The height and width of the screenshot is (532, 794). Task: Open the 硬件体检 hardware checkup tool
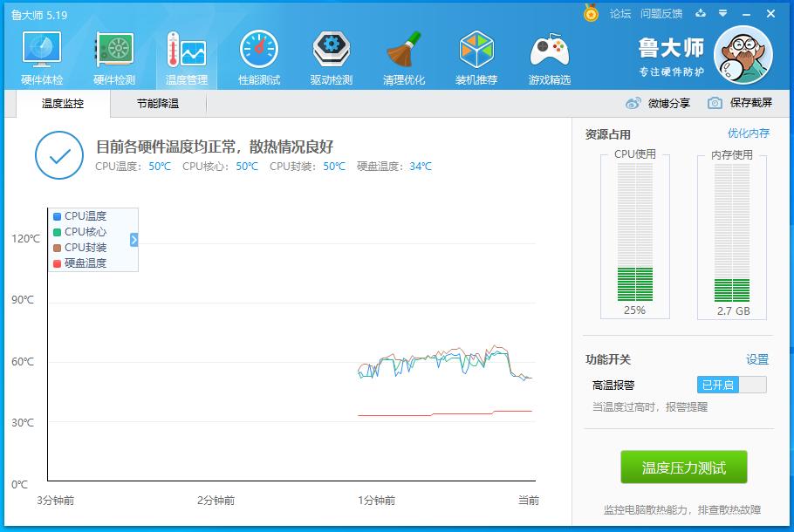40,55
